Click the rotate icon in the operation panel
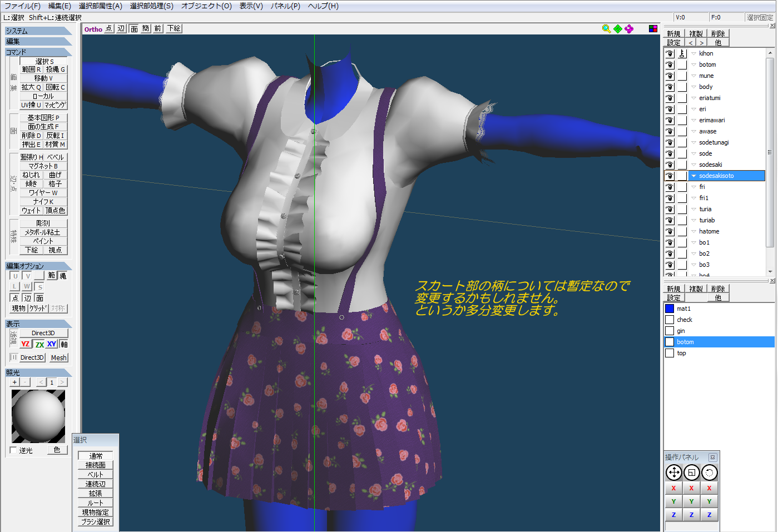This screenshot has width=778, height=532. tap(709, 473)
